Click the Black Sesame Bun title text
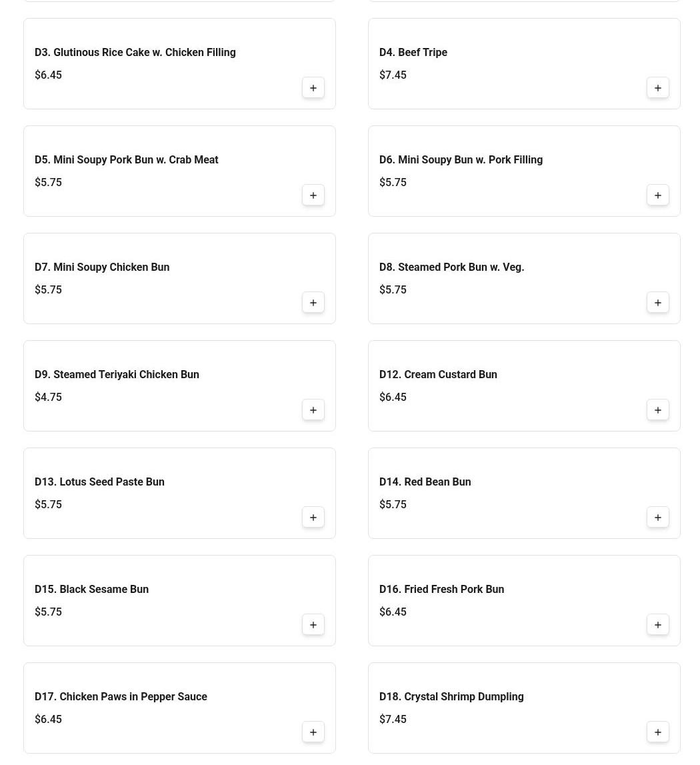The image size is (700, 765). pyautogui.click(x=91, y=590)
